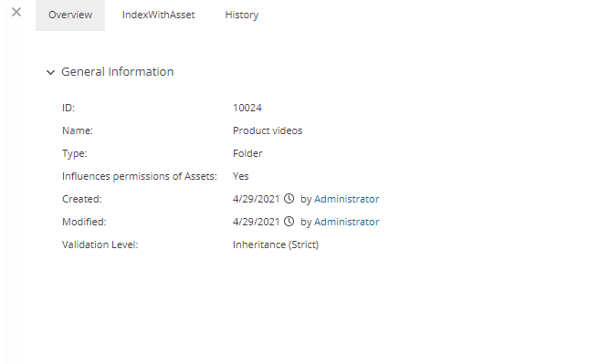Close the detail panel with the X icon
Screen dimensions: 599x364
[16, 12]
